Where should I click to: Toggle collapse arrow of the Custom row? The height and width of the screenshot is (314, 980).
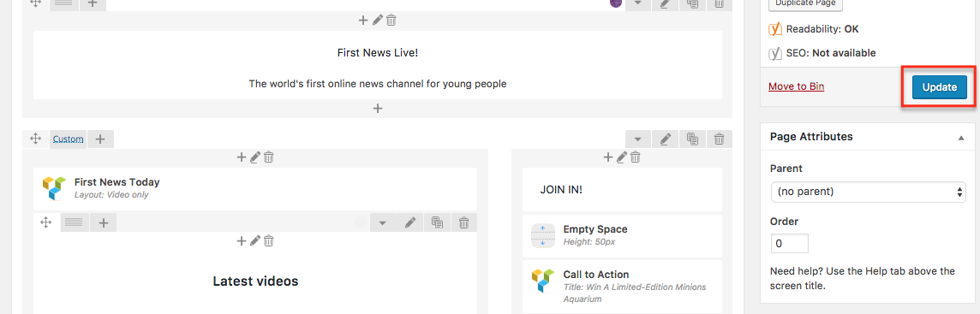637,139
